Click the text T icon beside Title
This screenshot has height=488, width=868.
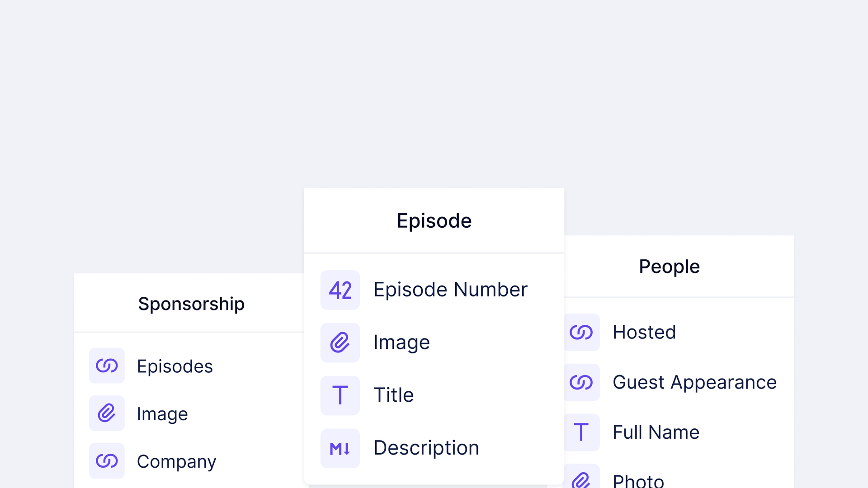(x=340, y=395)
